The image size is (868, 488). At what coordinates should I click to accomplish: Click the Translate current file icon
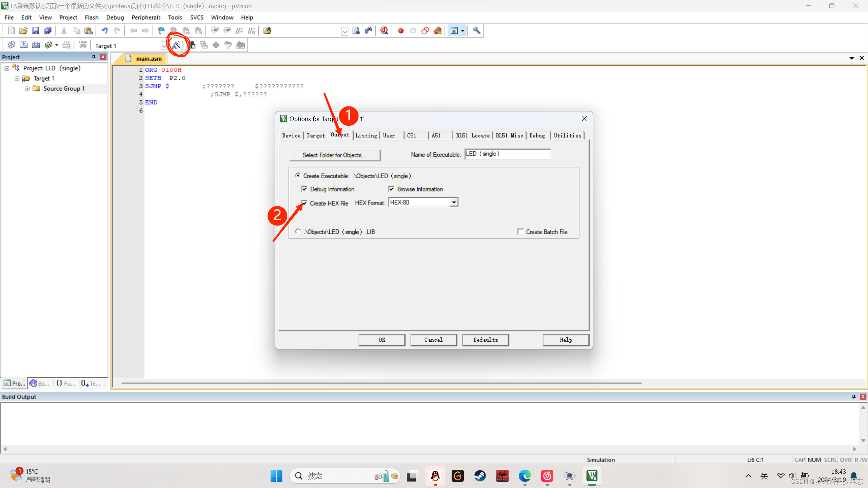pos(11,45)
